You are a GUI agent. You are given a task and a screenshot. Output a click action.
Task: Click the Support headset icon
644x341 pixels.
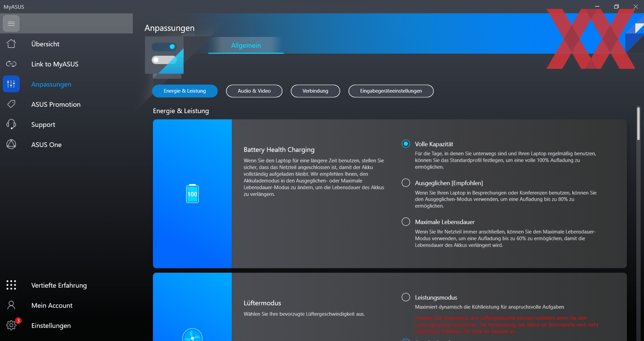(11, 124)
